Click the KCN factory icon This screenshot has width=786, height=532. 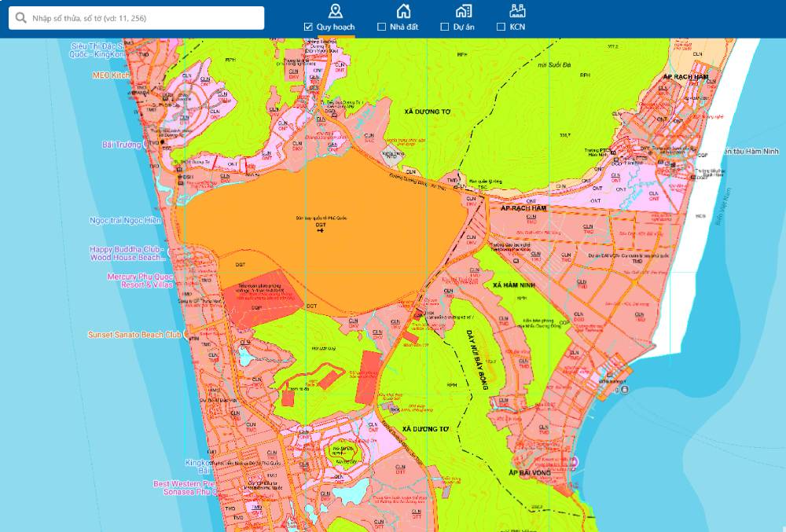516,10
